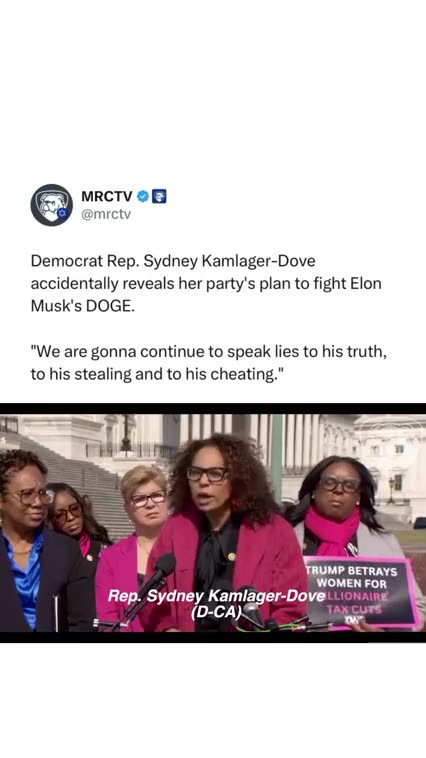Click the Rep. Sydney Kamlager-Dove video caption
Viewport: 426px width, 758px height.
coord(216,596)
